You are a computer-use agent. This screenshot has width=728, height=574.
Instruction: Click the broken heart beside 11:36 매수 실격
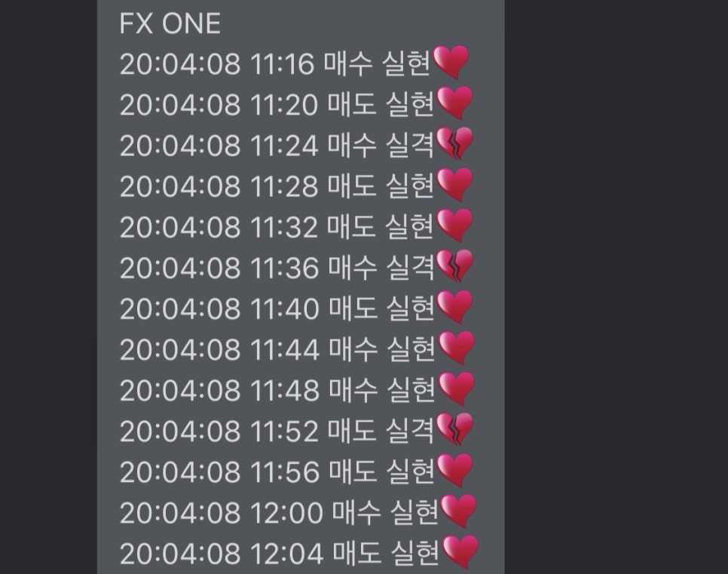coord(454,266)
